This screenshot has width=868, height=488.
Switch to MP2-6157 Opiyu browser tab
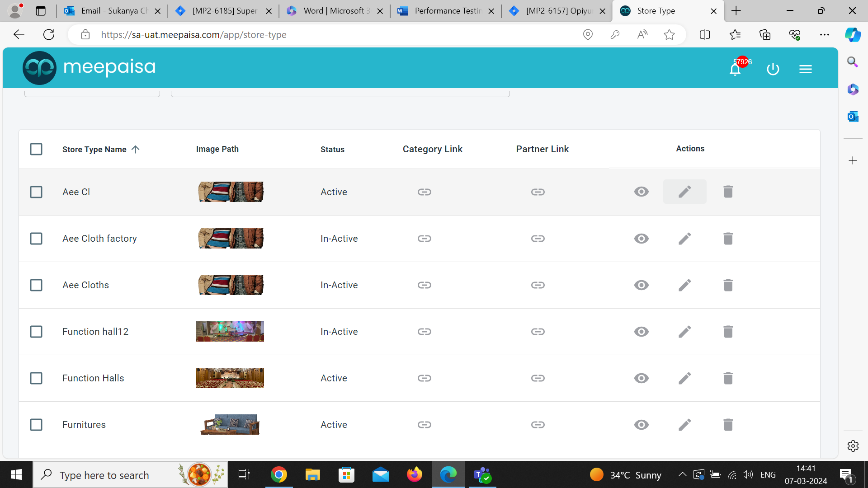(x=557, y=11)
